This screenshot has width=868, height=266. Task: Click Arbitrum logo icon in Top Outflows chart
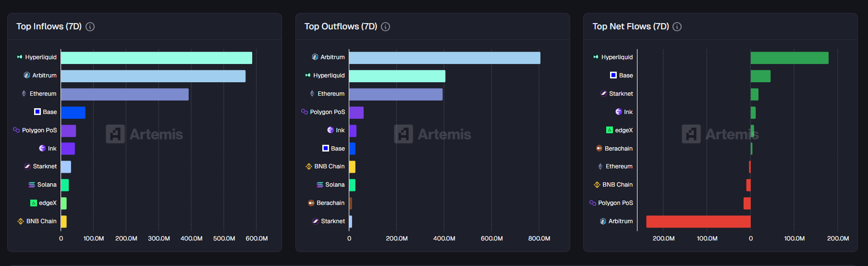(315, 57)
